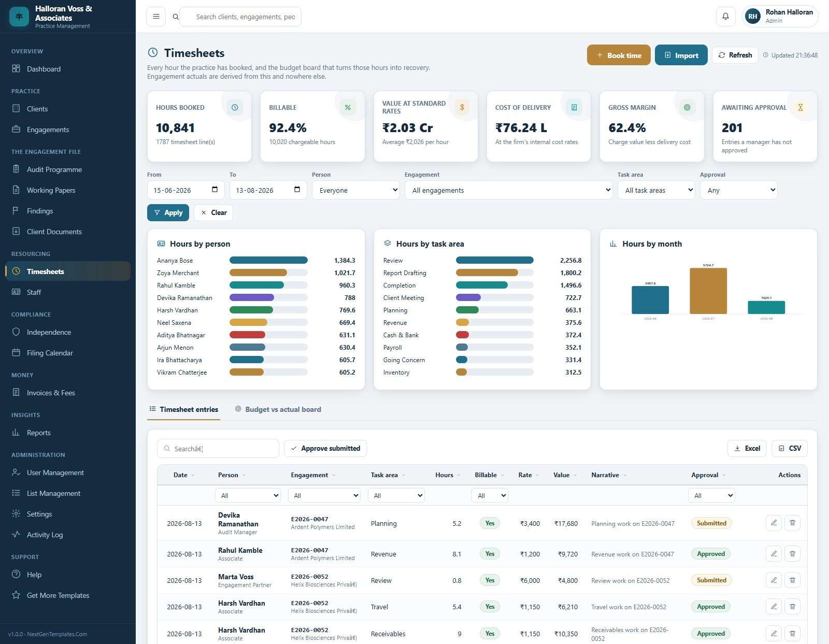Clear the filters
Screen dimensions: 829x644
pos(213,212)
